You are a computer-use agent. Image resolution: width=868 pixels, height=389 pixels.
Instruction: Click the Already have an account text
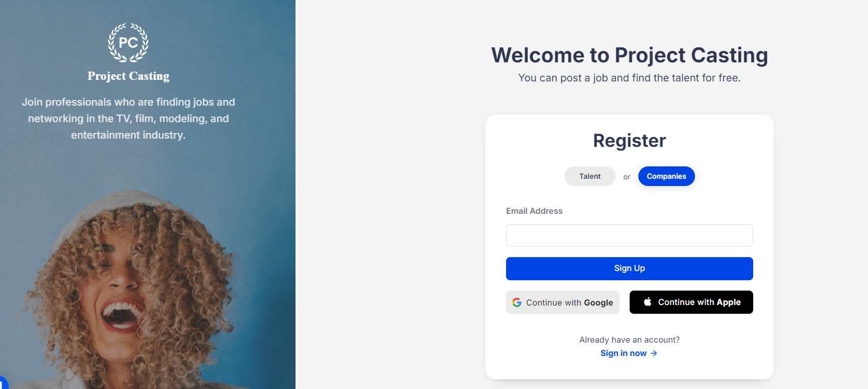click(x=629, y=340)
